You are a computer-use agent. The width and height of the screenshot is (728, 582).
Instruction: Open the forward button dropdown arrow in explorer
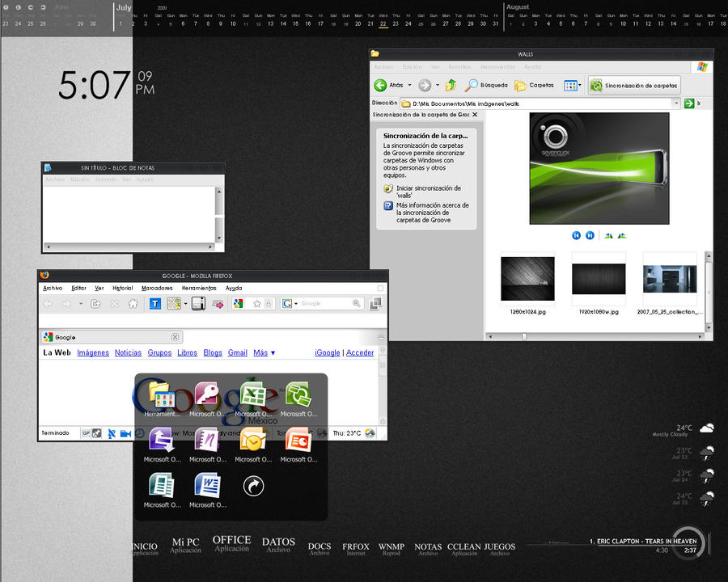[438, 85]
